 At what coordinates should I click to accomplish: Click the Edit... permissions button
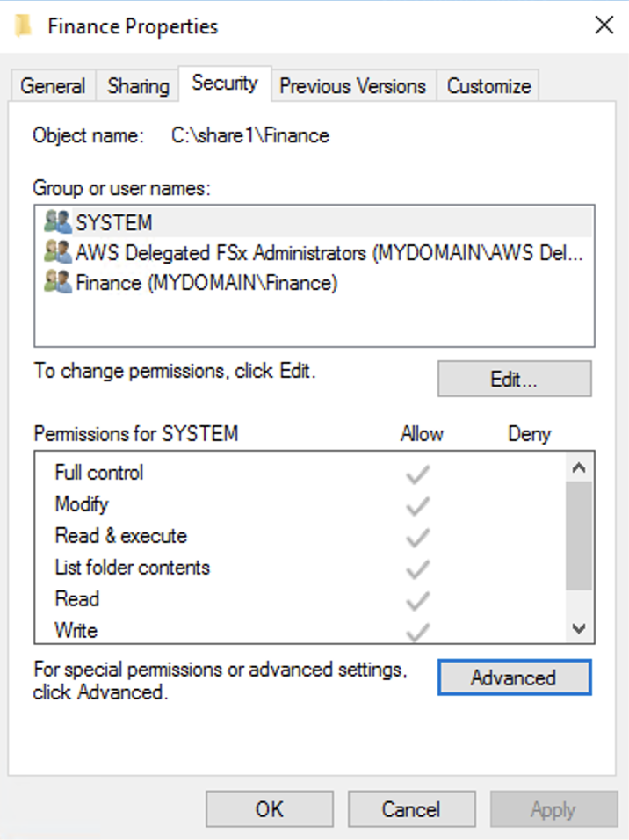point(514,379)
